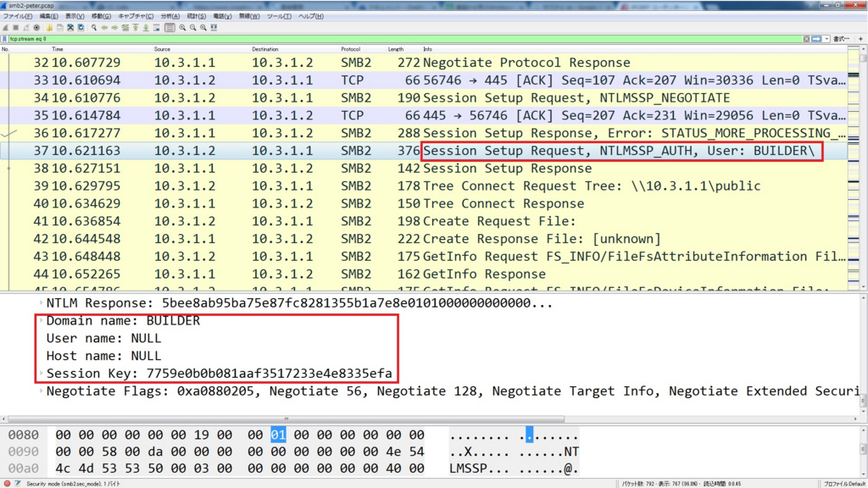Click the find packet magnifier icon
This screenshot has width=868, height=488.
tap(94, 28)
